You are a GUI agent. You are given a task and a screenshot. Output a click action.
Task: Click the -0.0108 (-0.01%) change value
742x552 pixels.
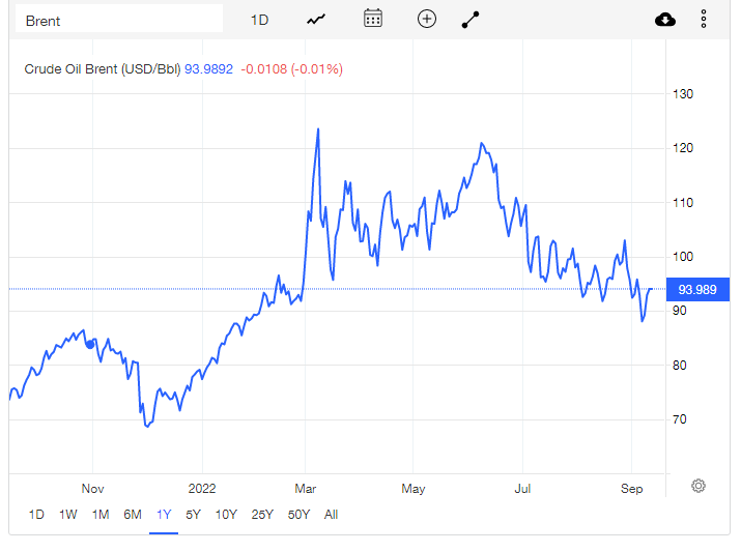292,69
